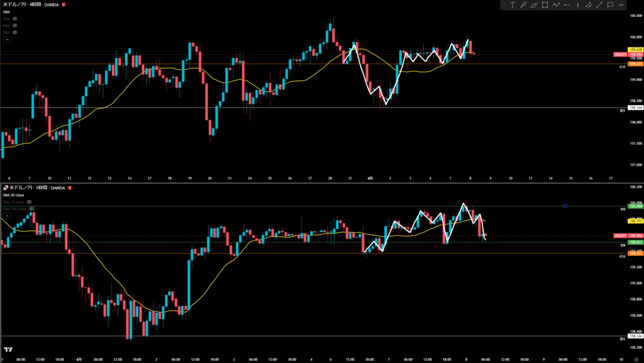Image resolution: width=644 pixels, height=363 pixels.
Task: Pick the Callout comment tool
Action: (x=610, y=6)
